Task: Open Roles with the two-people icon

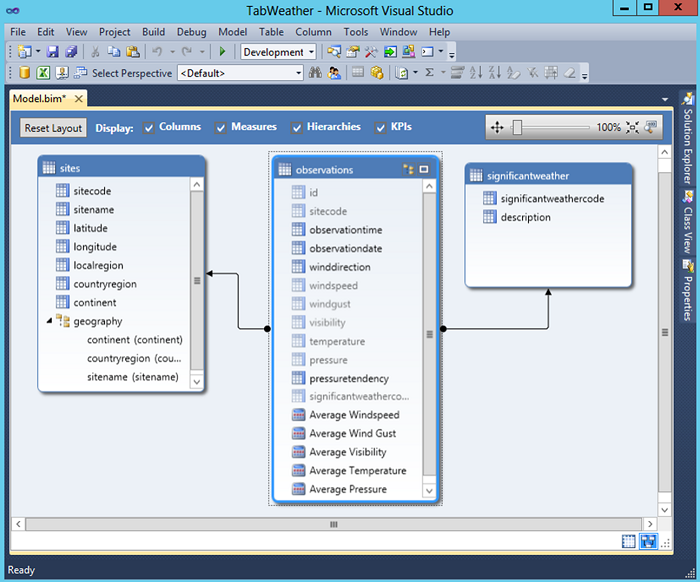Action: click(334, 72)
